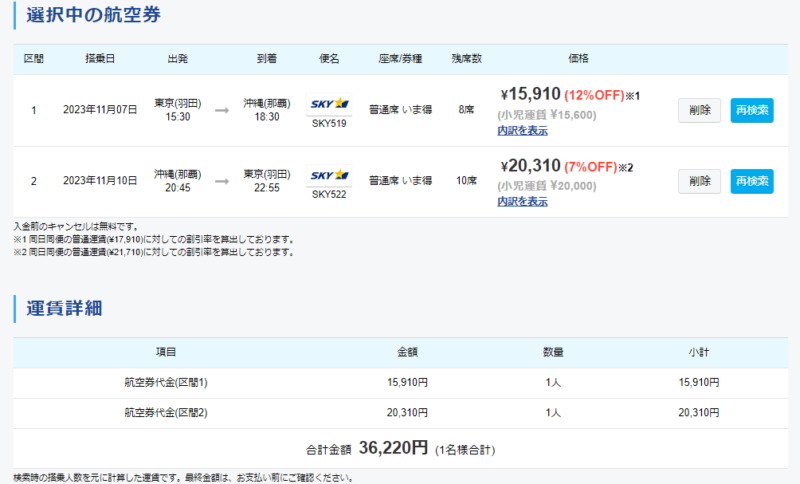This screenshot has width=800, height=484.
Task: Search again with 再検索 for segment 2
Action: click(751, 181)
